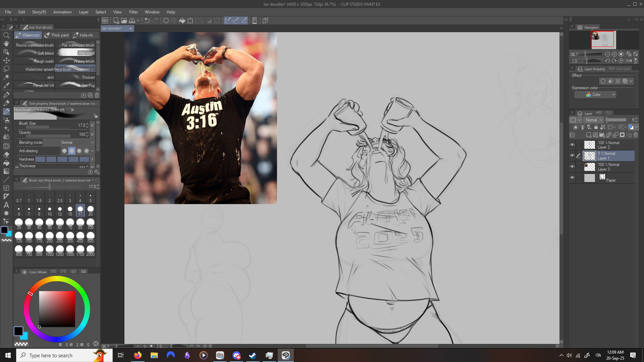Hide the Paper layer
644x362 pixels.
(x=572, y=178)
